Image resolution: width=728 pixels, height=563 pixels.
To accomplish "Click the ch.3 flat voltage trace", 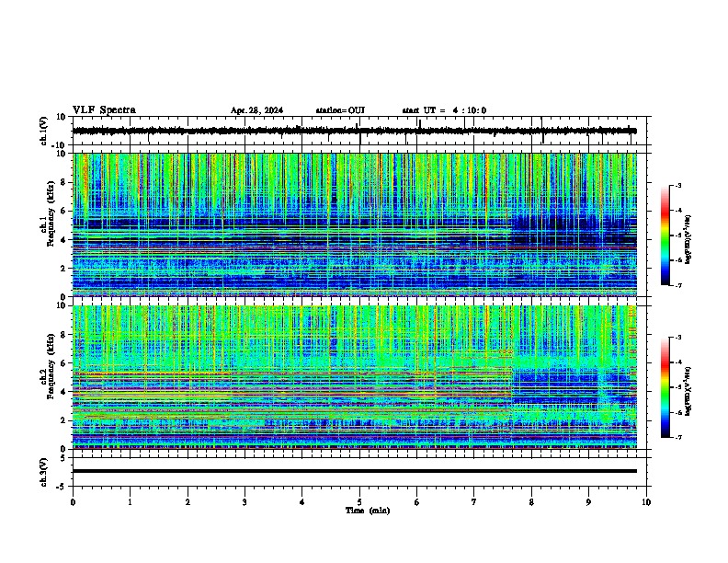I will 354,471.
